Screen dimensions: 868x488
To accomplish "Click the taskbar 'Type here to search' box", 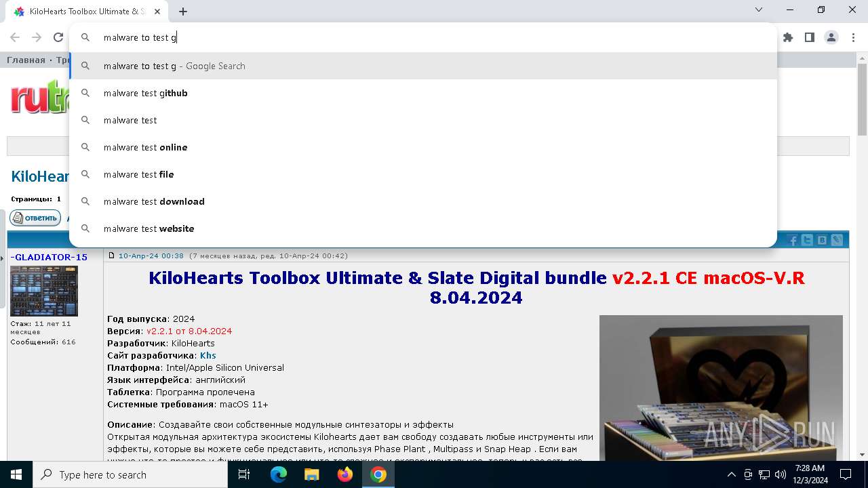I will 130,474.
